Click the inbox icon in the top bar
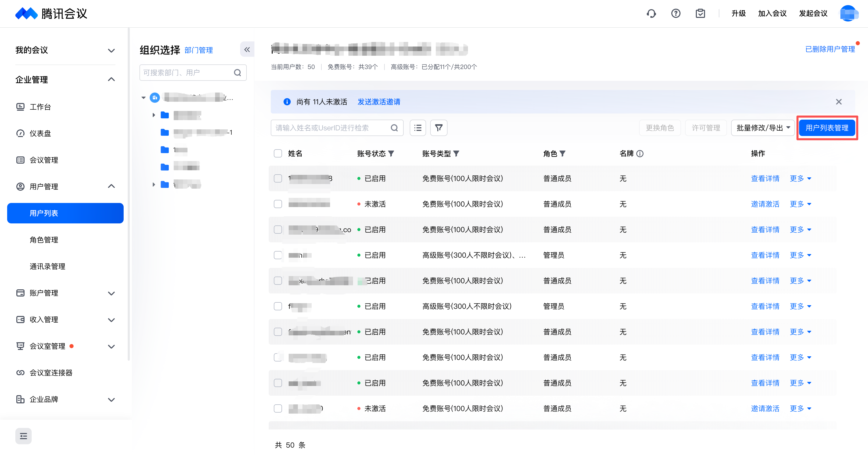The width and height of the screenshot is (868, 455). pyautogui.click(x=700, y=14)
